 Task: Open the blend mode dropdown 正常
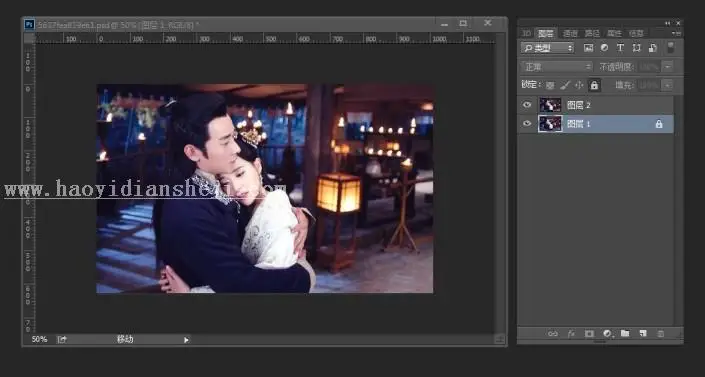coord(557,67)
